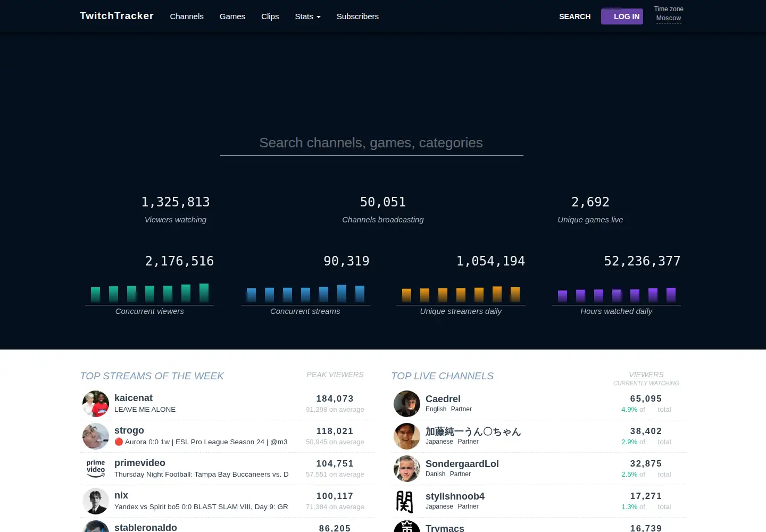Expand the Stats dropdown menu

[x=308, y=16]
